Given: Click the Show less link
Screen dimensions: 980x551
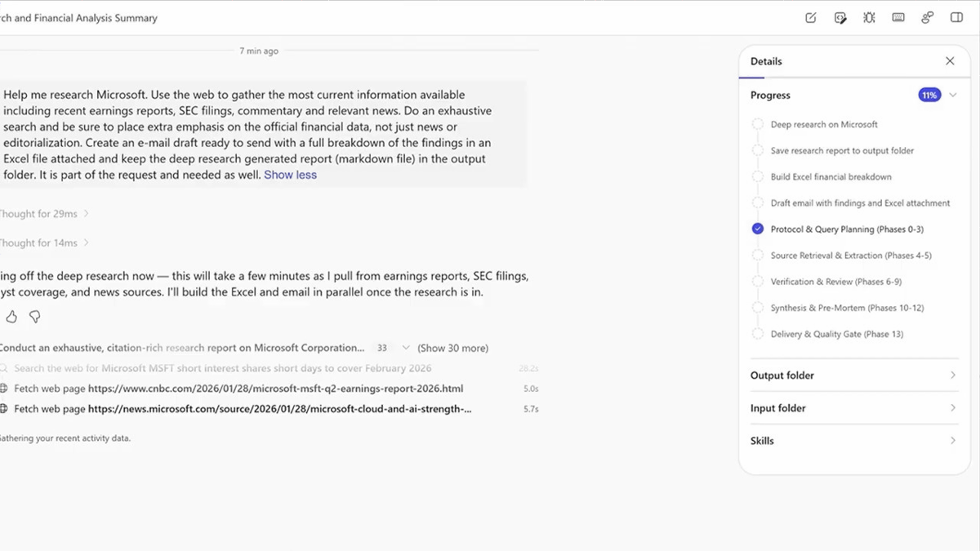Looking at the screenshot, I should [x=290, y=175].
